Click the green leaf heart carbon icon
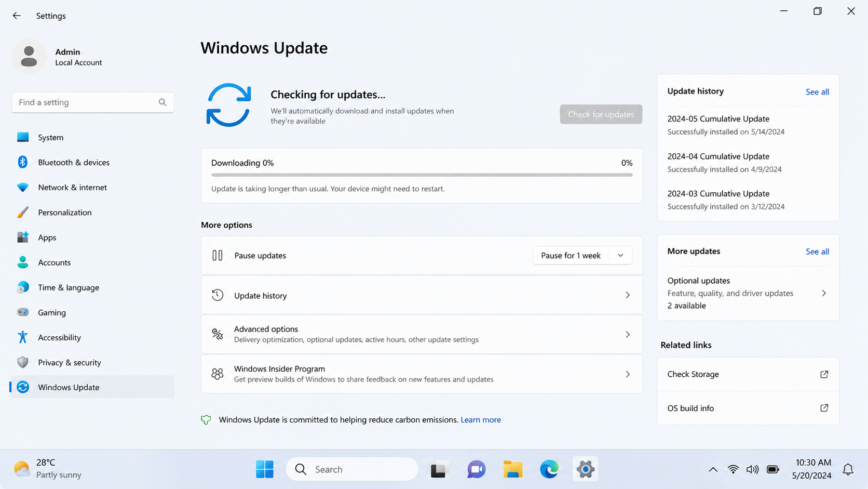This screenshot has width=868, height=489. pos(206,420)
